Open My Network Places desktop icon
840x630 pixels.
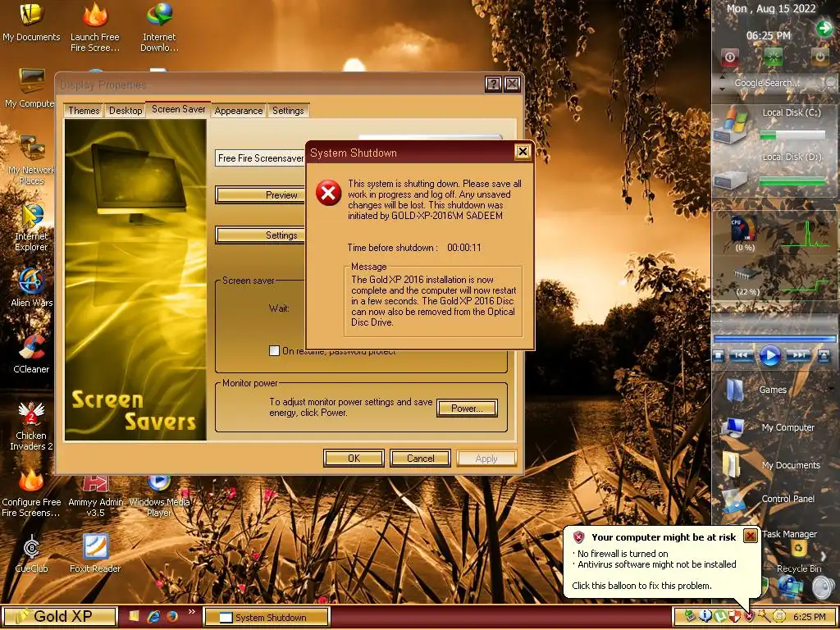click(x=31, y=160)
